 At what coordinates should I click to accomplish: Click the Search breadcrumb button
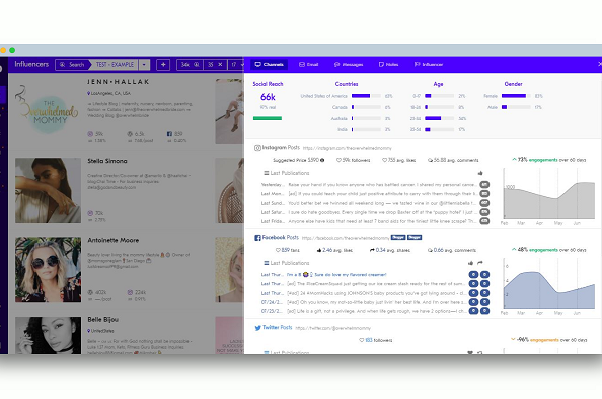(x=72, y=65)
